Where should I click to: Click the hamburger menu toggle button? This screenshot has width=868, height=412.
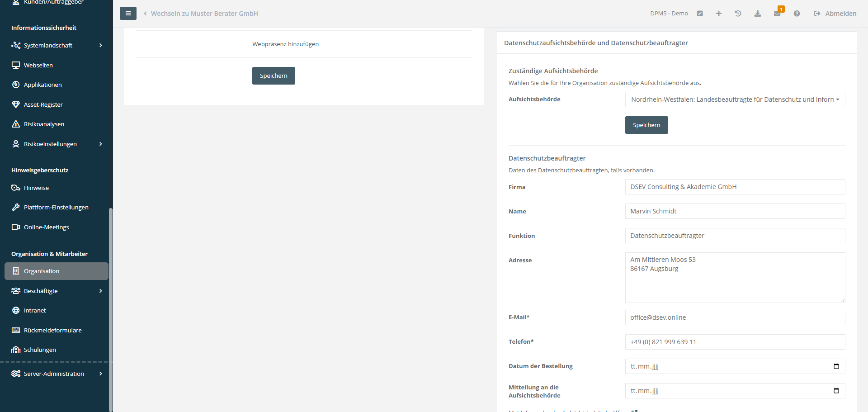[x=128, y=14]
